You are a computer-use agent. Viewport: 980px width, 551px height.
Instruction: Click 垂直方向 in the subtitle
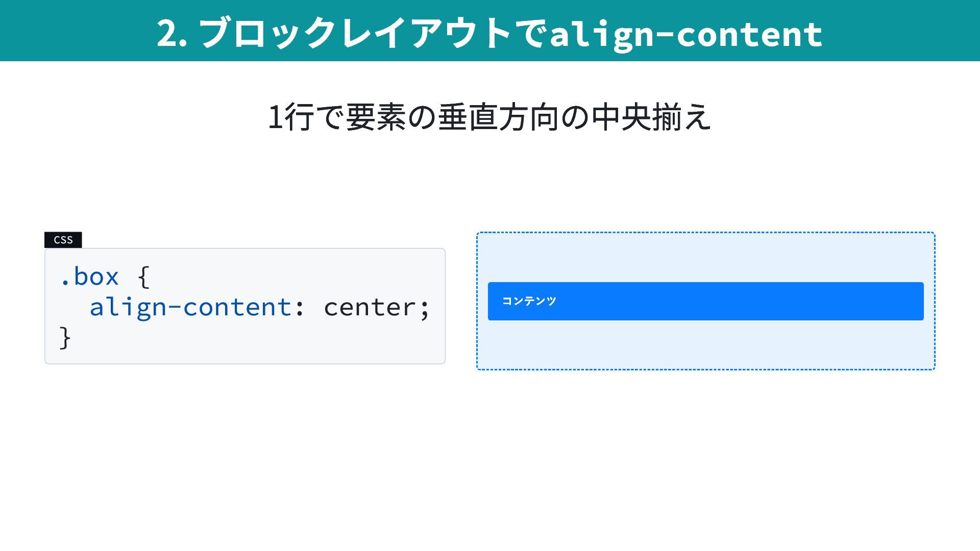pos(498,117)
